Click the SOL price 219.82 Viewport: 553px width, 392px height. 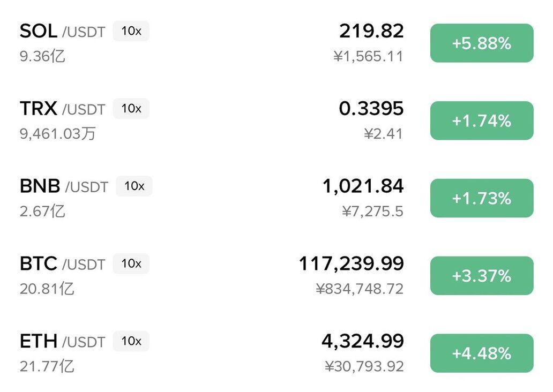[x=371, y=32]
